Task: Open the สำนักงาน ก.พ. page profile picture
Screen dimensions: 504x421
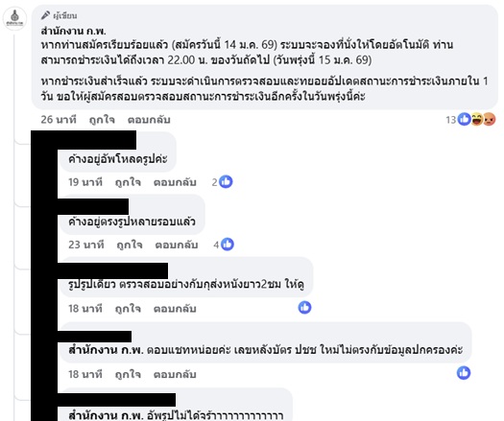Action: pos(14,19)
